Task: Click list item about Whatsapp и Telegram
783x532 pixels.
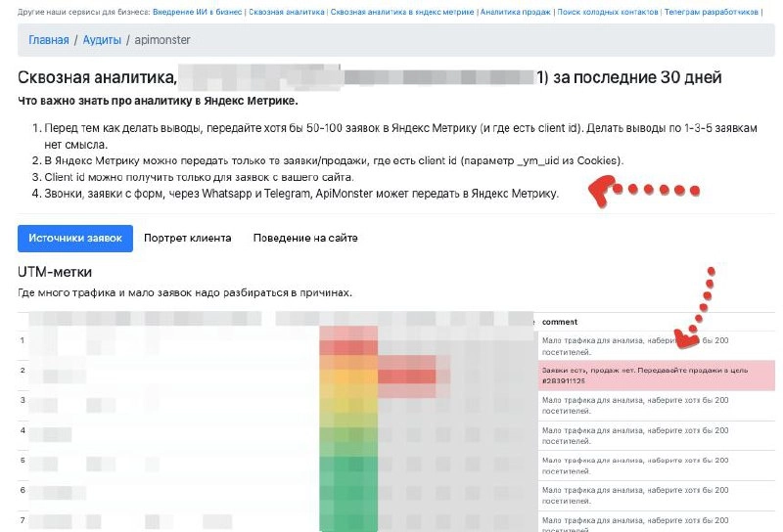Action: click(x=301, y=193)
